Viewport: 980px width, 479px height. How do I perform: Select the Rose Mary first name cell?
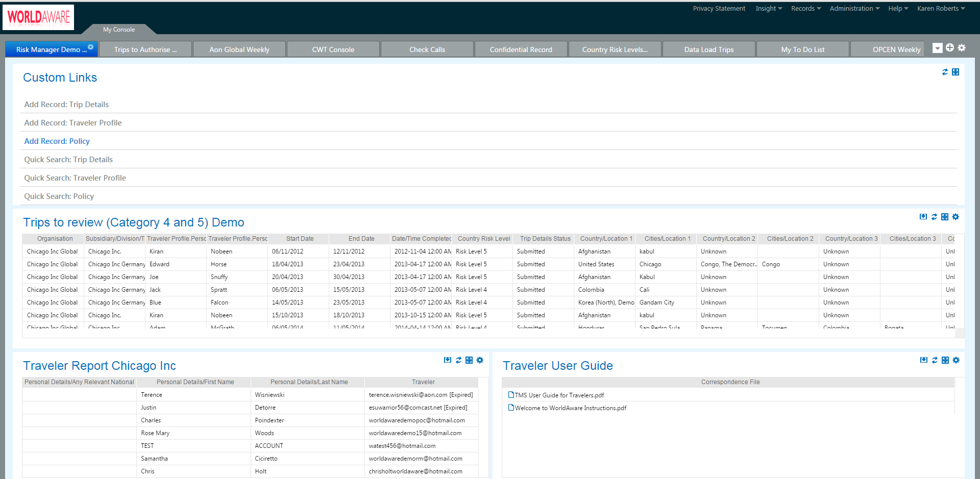(194, 433)
